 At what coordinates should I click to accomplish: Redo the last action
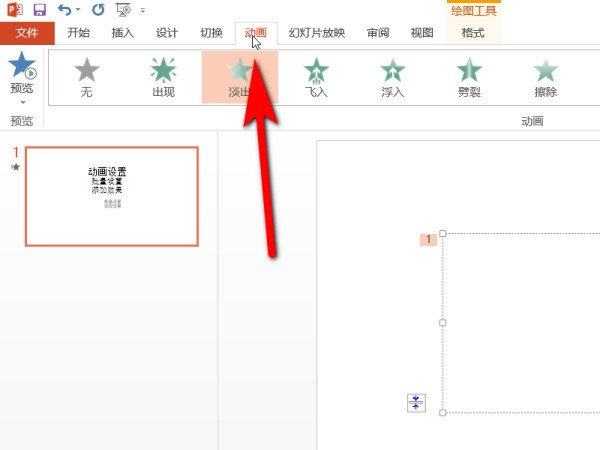[98, 10]
